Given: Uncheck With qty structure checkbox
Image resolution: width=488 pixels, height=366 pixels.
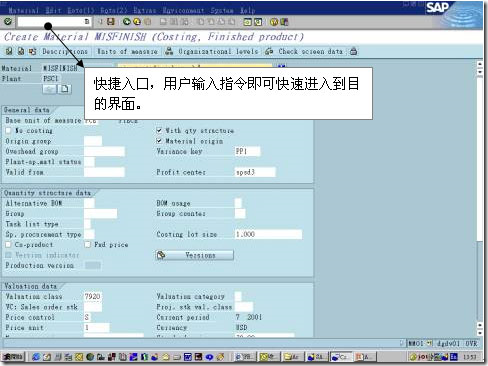Looking at the screenshot, I should click(159, 130).
